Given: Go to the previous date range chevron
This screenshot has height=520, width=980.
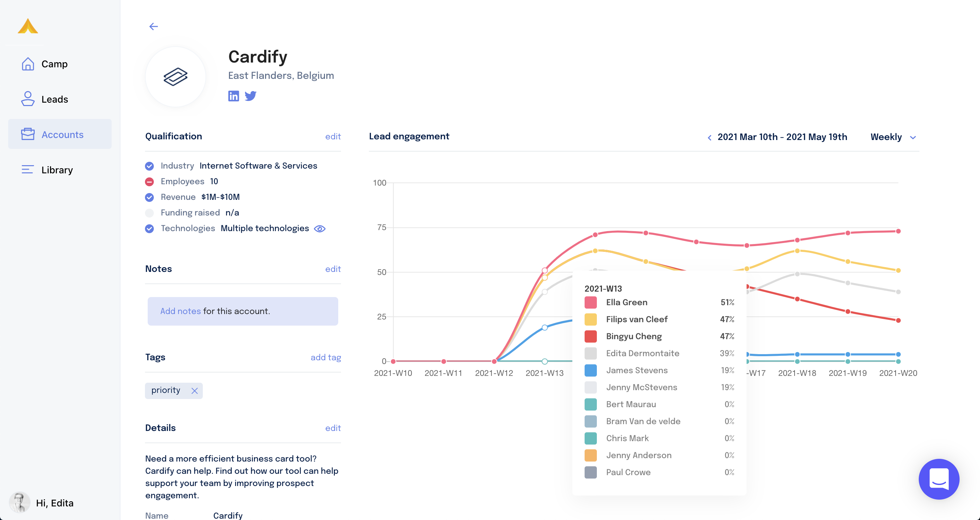Looking at the screenshot, I should tap(709, 138).
